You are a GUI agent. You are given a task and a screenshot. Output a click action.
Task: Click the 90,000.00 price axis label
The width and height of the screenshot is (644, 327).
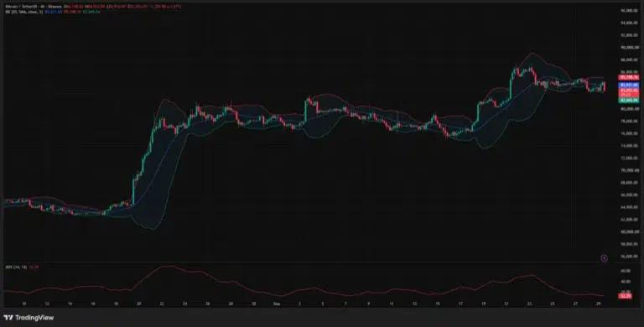pyautogui.click(x=629, y=47)
